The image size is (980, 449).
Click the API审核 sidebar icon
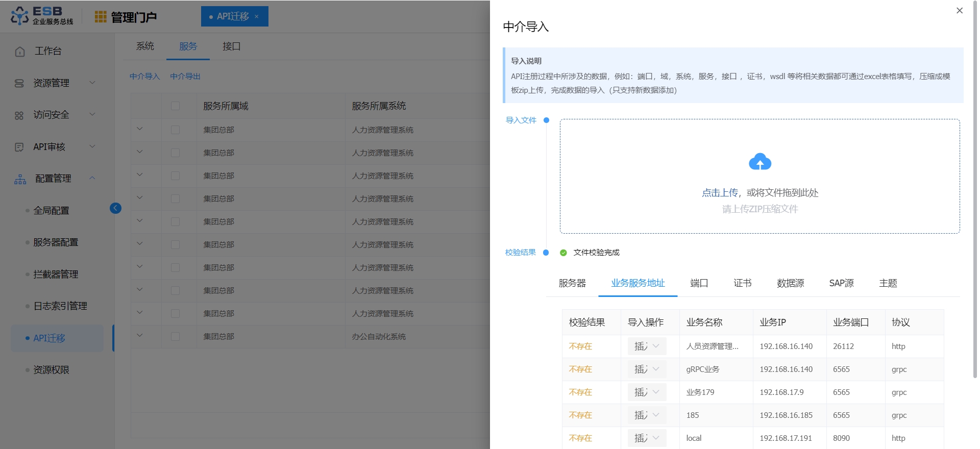tap(19, 147)
